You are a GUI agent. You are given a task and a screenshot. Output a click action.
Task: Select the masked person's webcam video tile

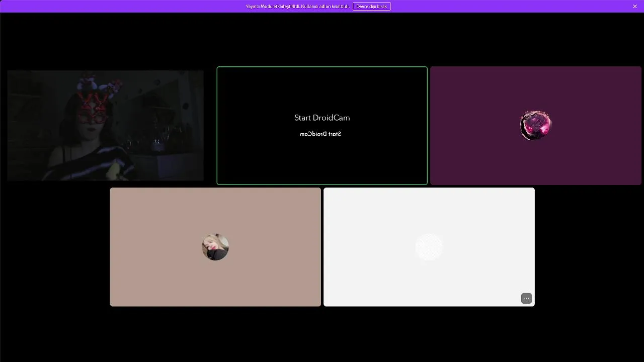pyautogui.click(x=105, y=125)
